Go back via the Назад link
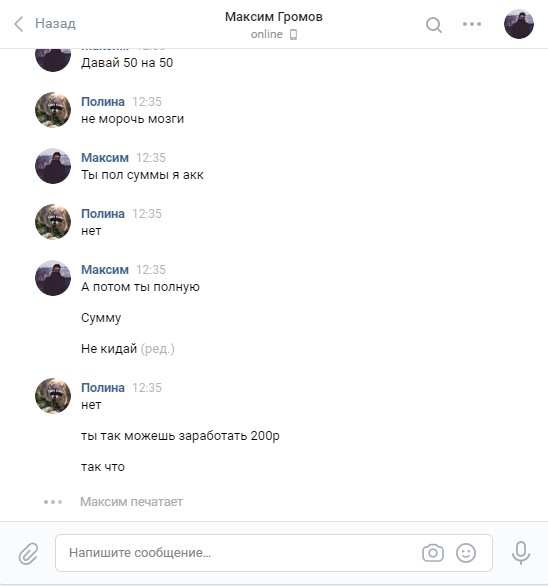Viewport: 548px width, 586px height. (x=55, y=24)
